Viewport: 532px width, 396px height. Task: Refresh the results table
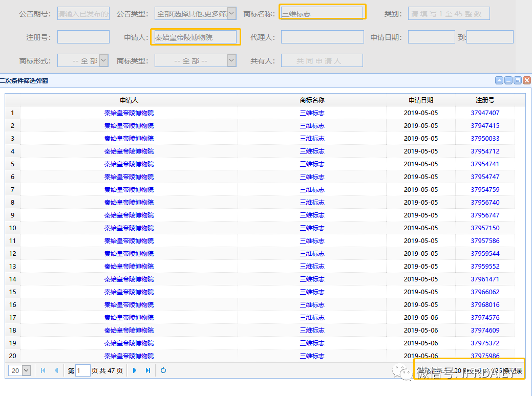coord(163,370)
